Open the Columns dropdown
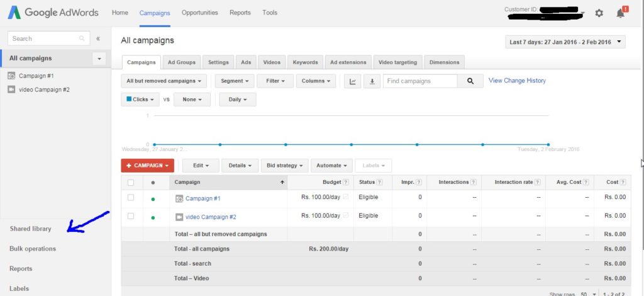644x296 pixels. tap(316, 81)
